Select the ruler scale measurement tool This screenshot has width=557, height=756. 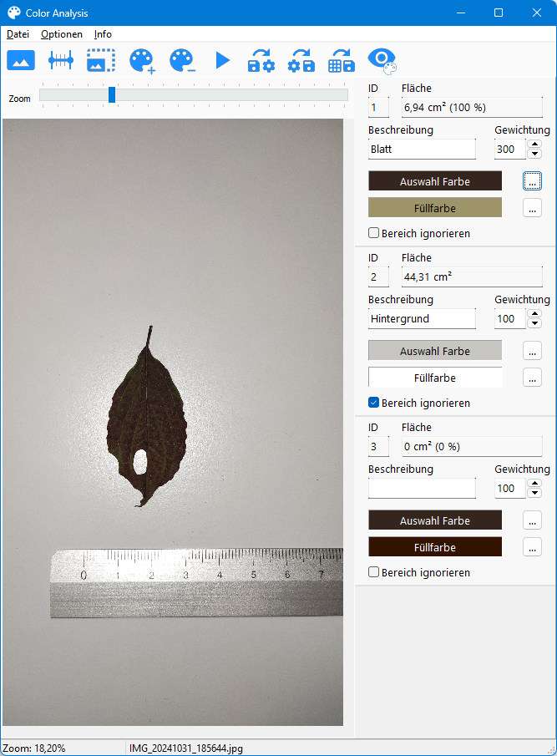(x=61, y=60)
